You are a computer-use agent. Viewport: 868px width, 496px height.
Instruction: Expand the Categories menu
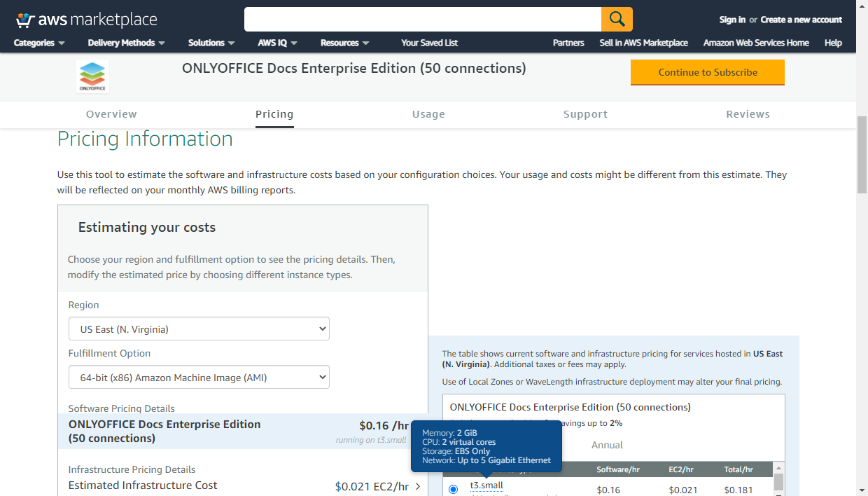39,43
